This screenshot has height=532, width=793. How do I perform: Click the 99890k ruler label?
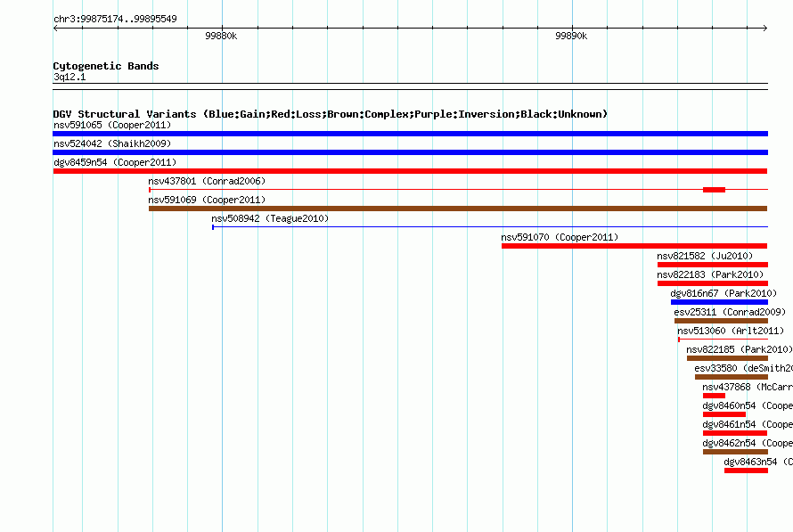point(571,36)
